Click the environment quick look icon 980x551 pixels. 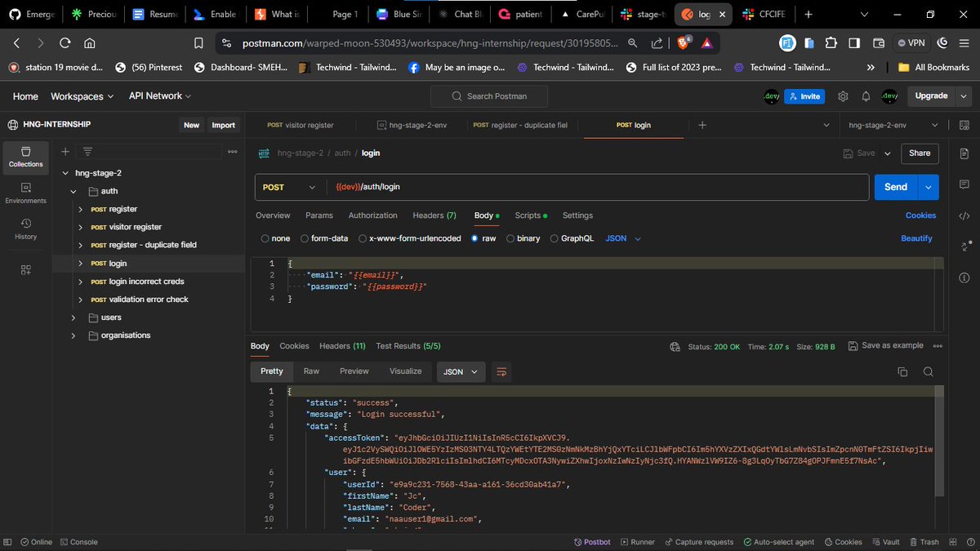point(964,125)
